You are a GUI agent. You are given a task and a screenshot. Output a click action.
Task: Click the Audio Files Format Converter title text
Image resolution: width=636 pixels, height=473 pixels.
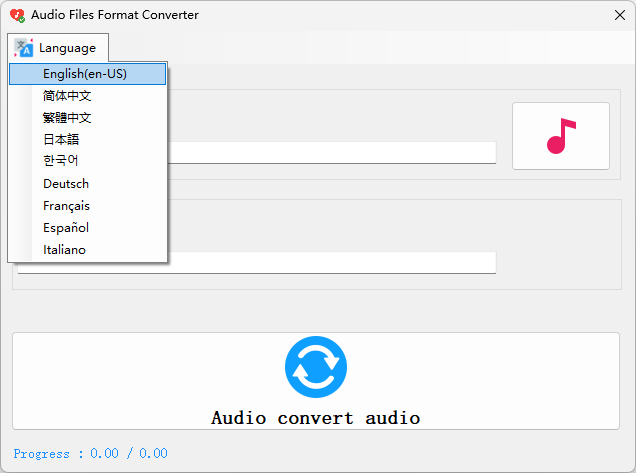click(x=115, y=15)
